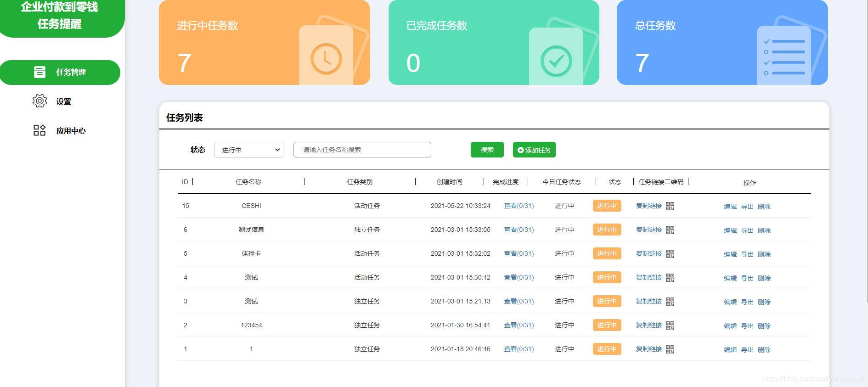The width and height of the screenshot is (868, 387).
Task: Click the checkmark icon on 已完成任务数 card
Action: tap(556, 61)
